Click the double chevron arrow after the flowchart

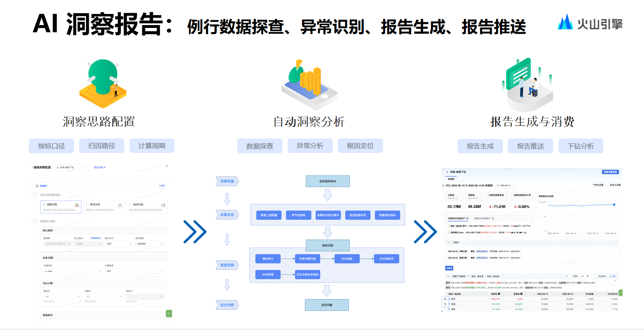[425, 232]
